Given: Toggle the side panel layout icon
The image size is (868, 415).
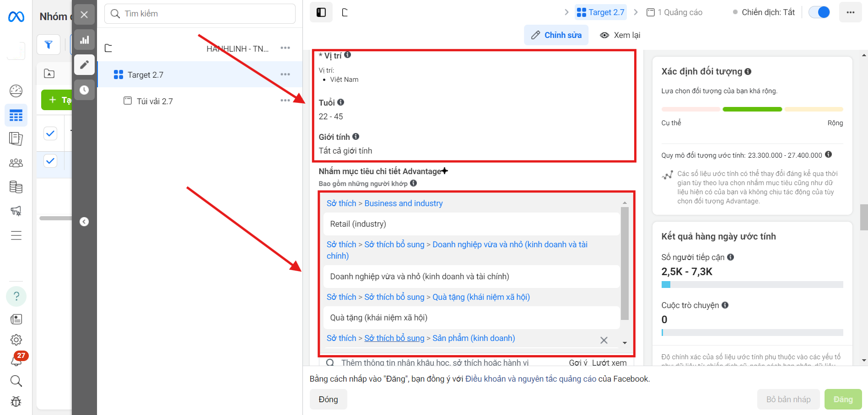Looking at the screenshot, I should 321,12.
